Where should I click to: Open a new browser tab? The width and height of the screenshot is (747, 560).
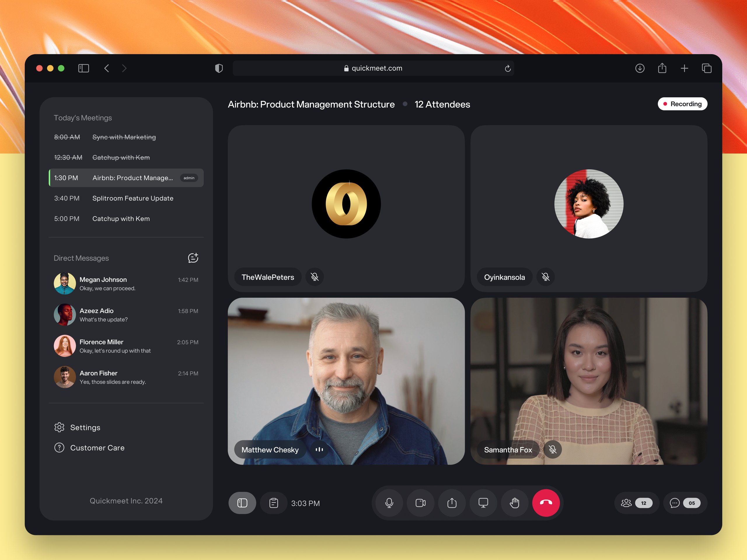pos(684,69)
